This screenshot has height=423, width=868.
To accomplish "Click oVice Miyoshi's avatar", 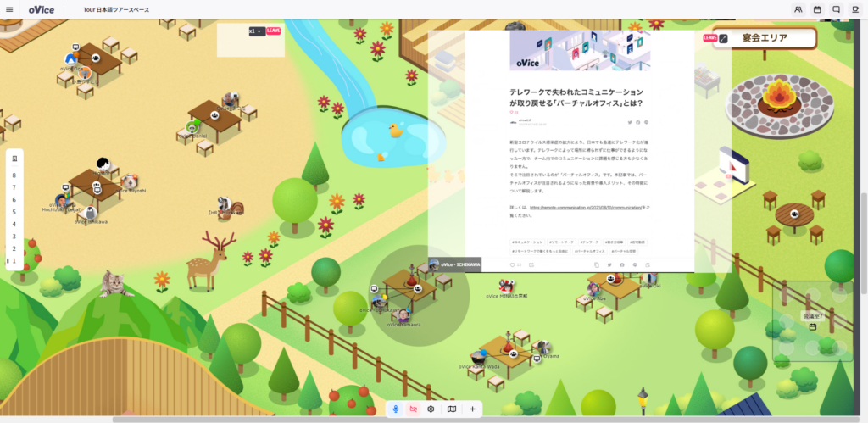I will click(130, 181).
